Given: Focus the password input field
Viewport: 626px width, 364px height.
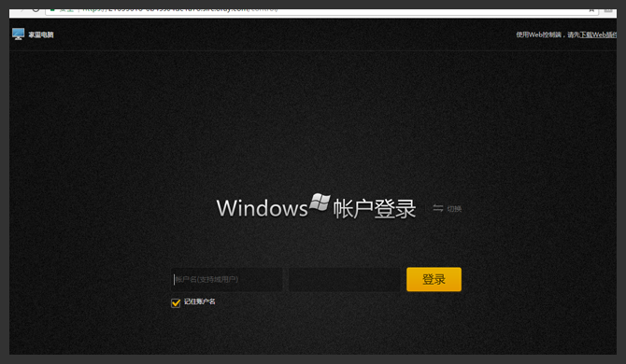Looking at the screenshot, I should [x=345, y=279].
